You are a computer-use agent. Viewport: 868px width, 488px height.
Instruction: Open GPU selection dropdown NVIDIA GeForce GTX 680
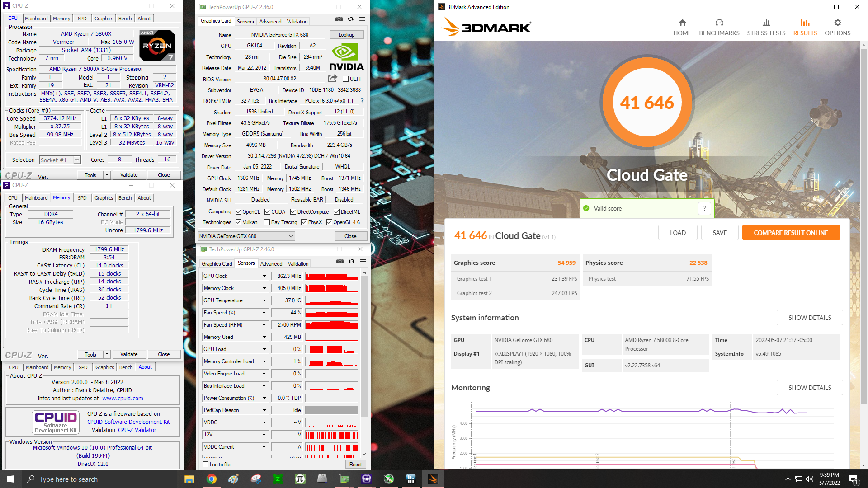(246, 236)
